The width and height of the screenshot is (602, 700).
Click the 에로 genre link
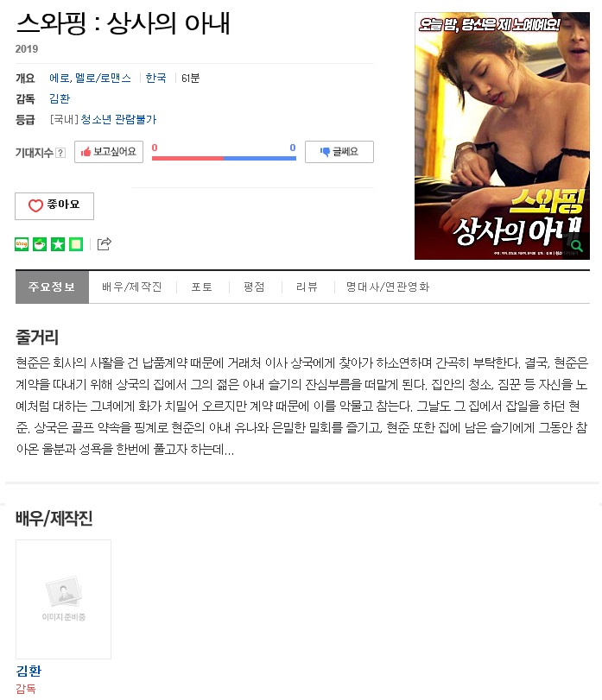(60, 79)
